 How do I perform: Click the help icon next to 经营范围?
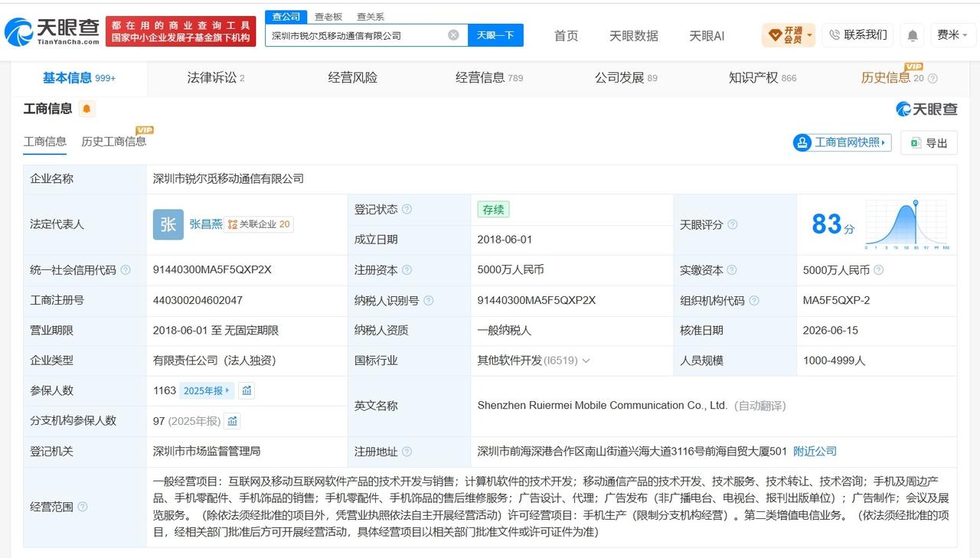pyautogui.click(x=83, y=507)
